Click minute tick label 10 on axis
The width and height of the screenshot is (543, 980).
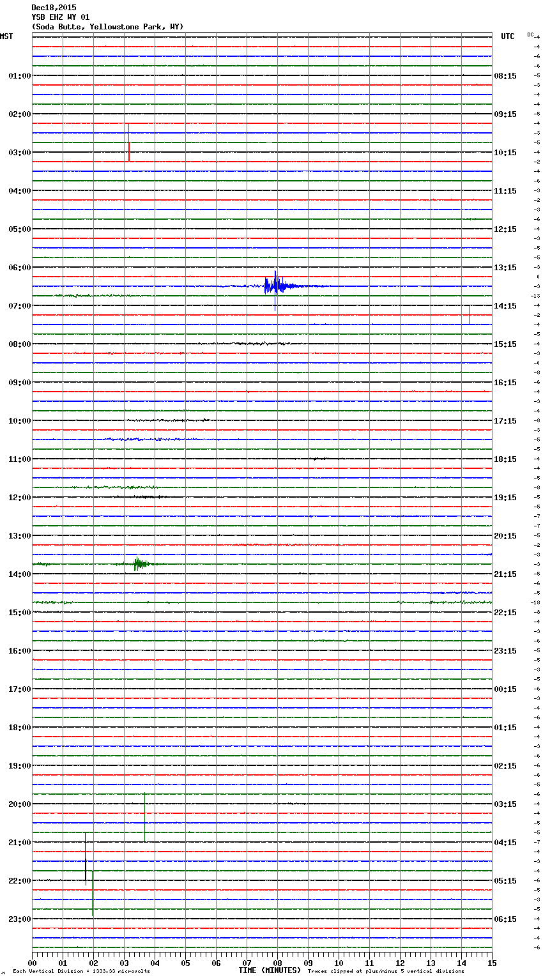(x=339, y=963)
